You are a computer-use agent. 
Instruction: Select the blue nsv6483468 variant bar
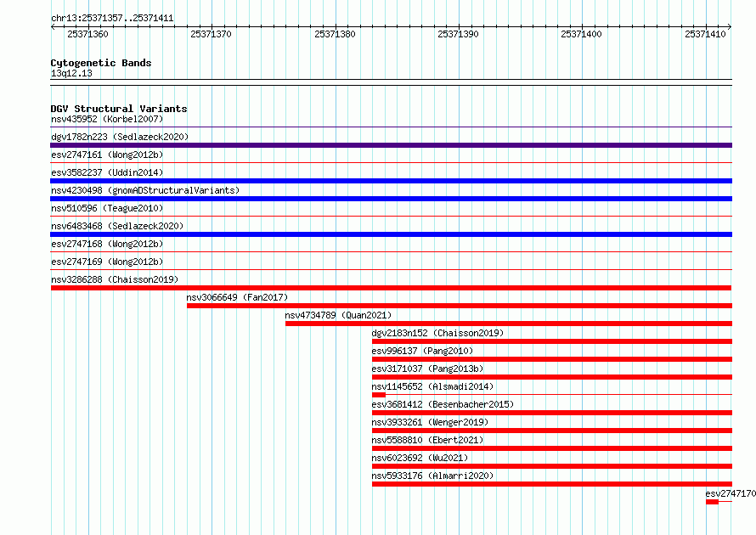coord(391,234)
